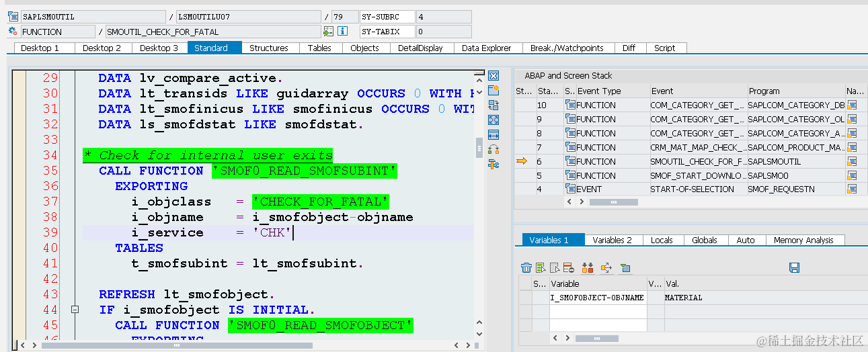Screen dimensions: 868x352
Task: Click the empty variable name cell below I_SMOFOBJECT-OBJNAME
Action: tap(598, 311)
